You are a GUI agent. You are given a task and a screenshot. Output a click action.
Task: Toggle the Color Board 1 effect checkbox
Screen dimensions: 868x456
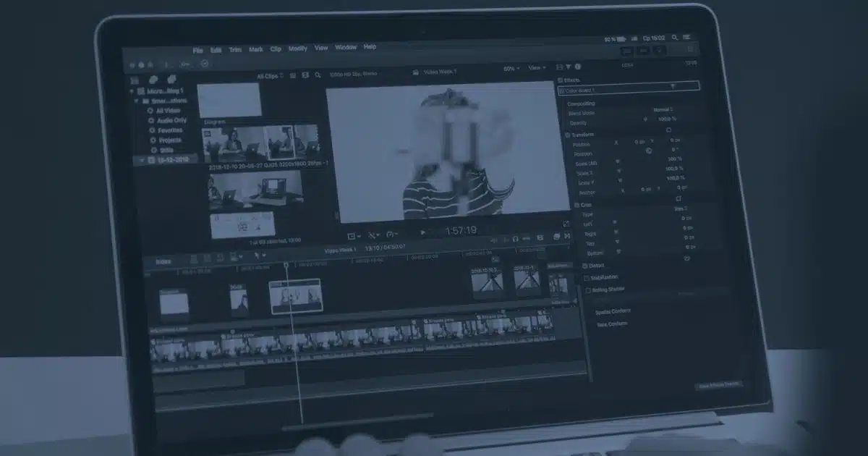(x=561, y=90)
